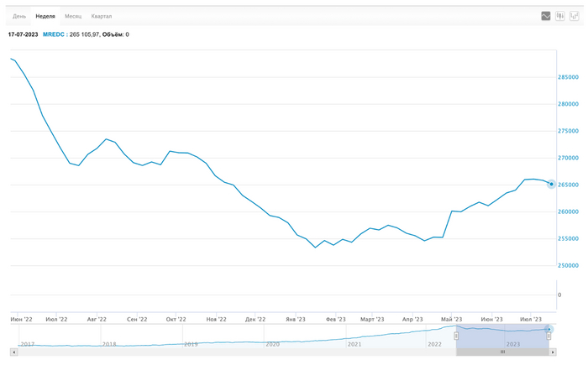Select the Неделя period tab
Image resolution: width=588 pixels, height=365 pixels.
[45, 16]
